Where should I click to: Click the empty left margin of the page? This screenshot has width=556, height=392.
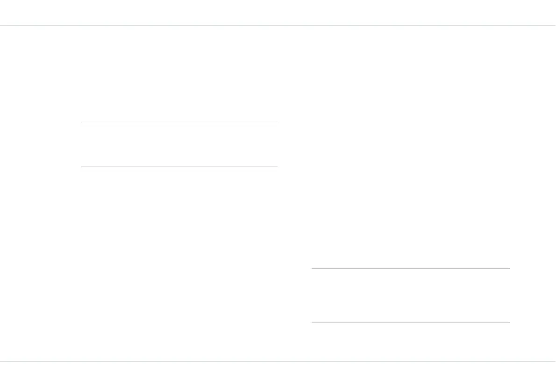(x=41, y=193)
